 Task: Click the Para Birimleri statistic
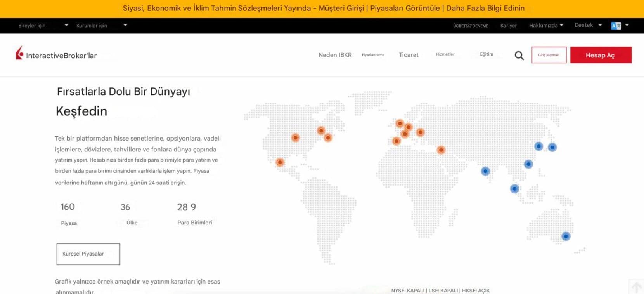click(194, 214)
